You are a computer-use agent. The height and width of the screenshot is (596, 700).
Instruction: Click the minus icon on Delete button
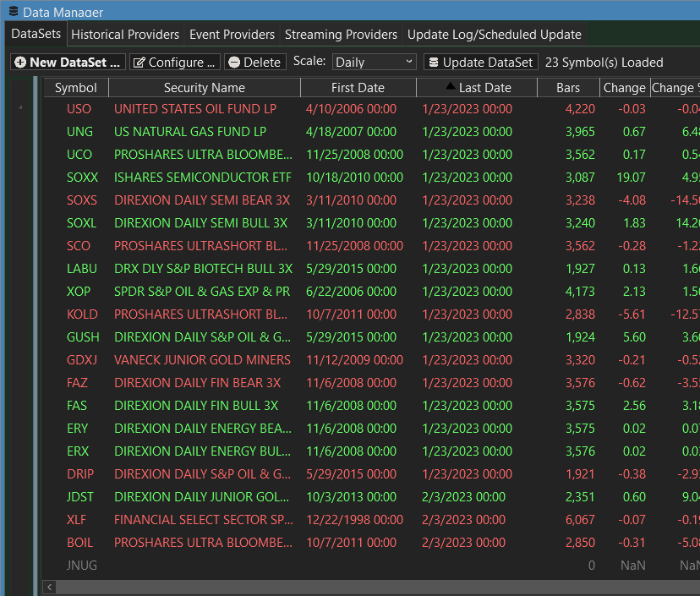[x=233, y=63]
